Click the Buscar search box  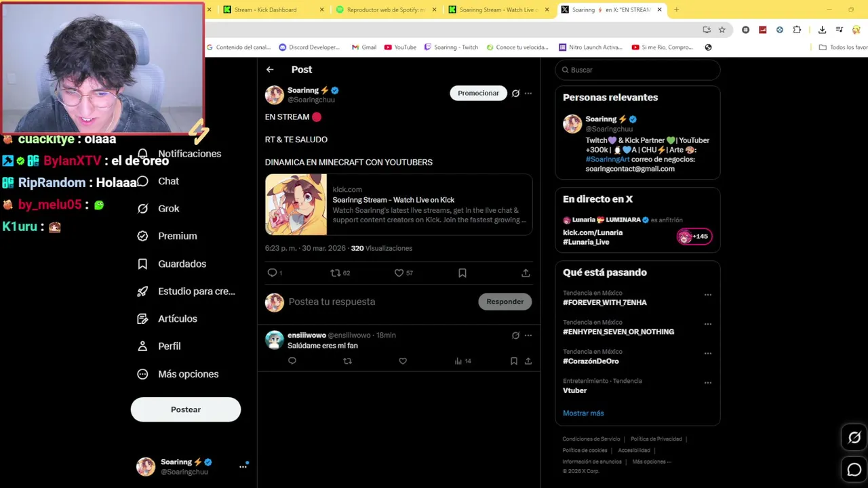tap(637, 70)
